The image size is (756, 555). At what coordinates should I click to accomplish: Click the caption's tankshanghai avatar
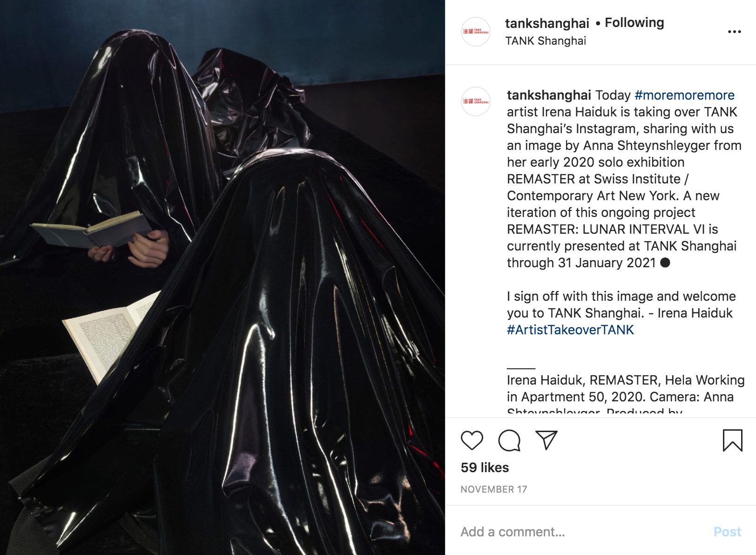coord(475,102)
